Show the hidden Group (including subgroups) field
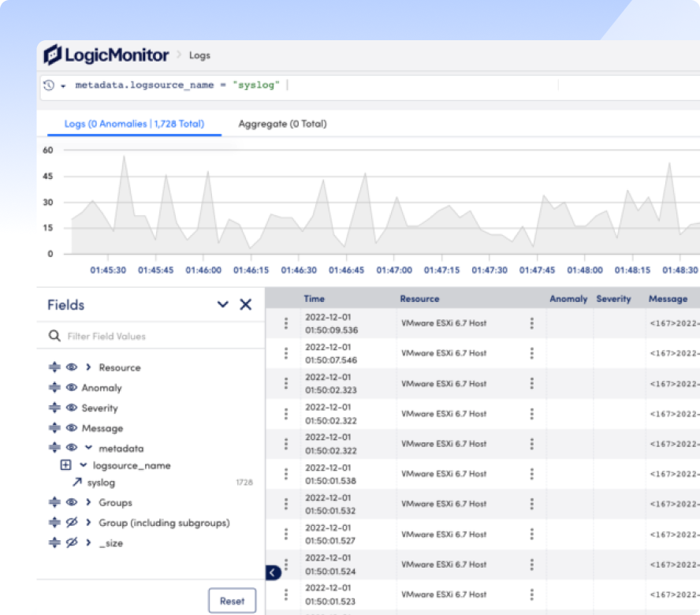Image resolution: width=700 pixels, height=615 pixels. tap(72, 522)
